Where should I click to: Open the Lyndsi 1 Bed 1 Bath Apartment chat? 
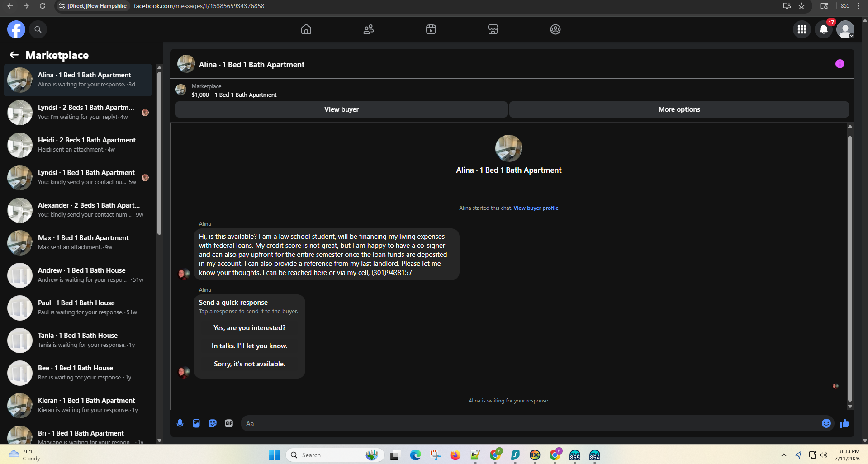point(78,178)
